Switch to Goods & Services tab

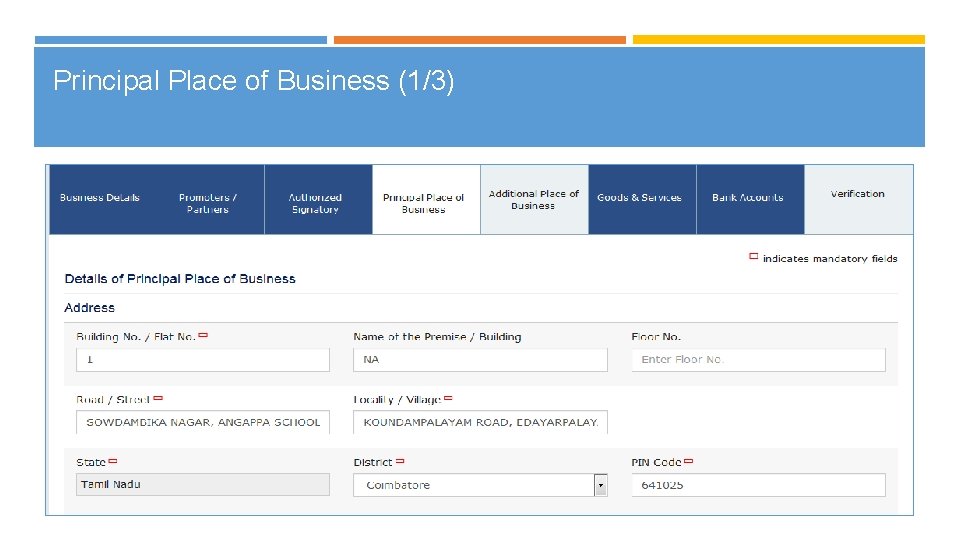click(x=640, y=198)
